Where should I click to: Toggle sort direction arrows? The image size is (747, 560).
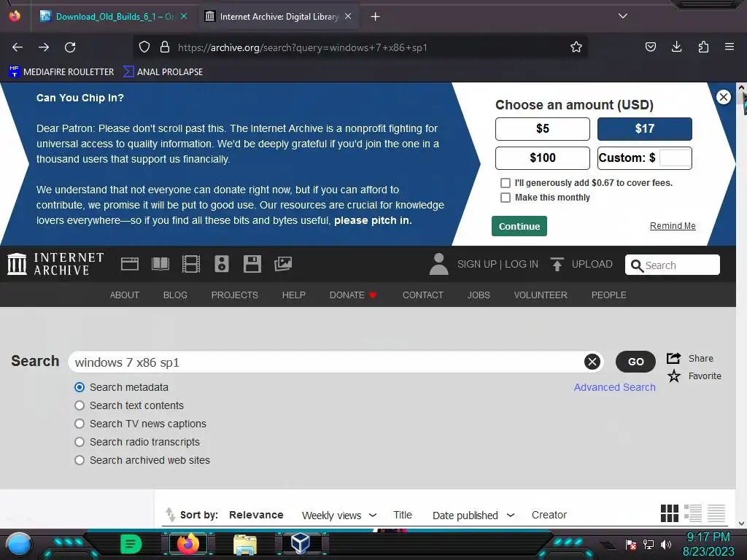pyautogui.click(x=170, y=515)
